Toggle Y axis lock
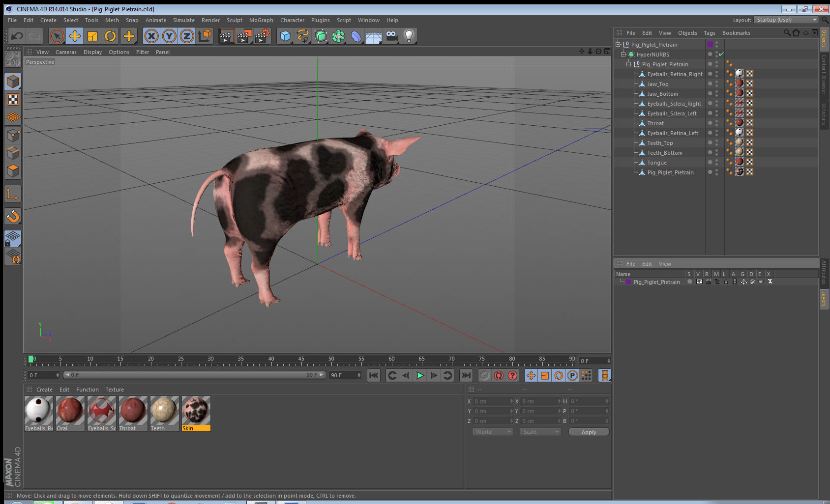This screenshot has width=830, height=504. pos(169,36)
